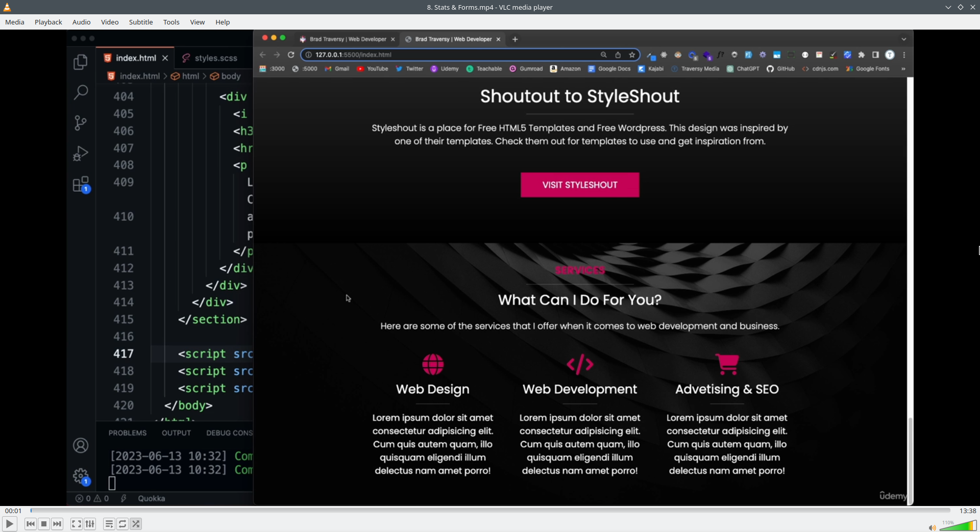Screen dimensions: 980x532
Task: Open the Help menu
Action: (x=223, y=22)
